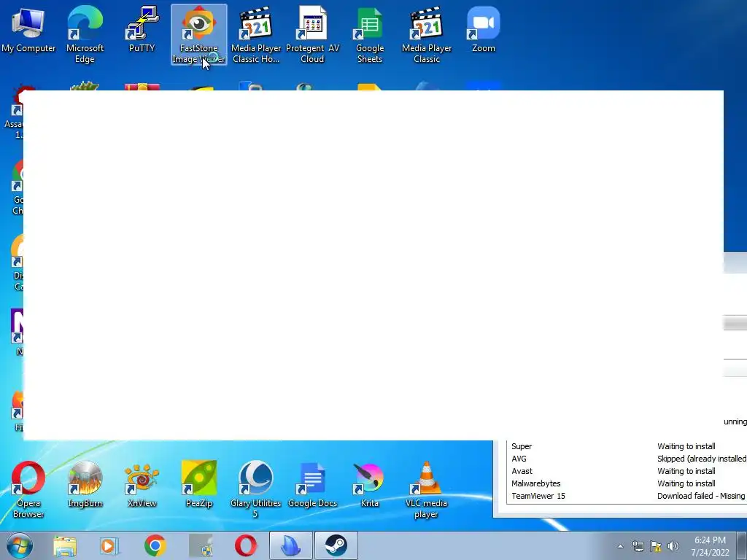Launch PeaZip desktop shortcut
The width and height of the screenshot is (747, 560).
pos(198,485)
